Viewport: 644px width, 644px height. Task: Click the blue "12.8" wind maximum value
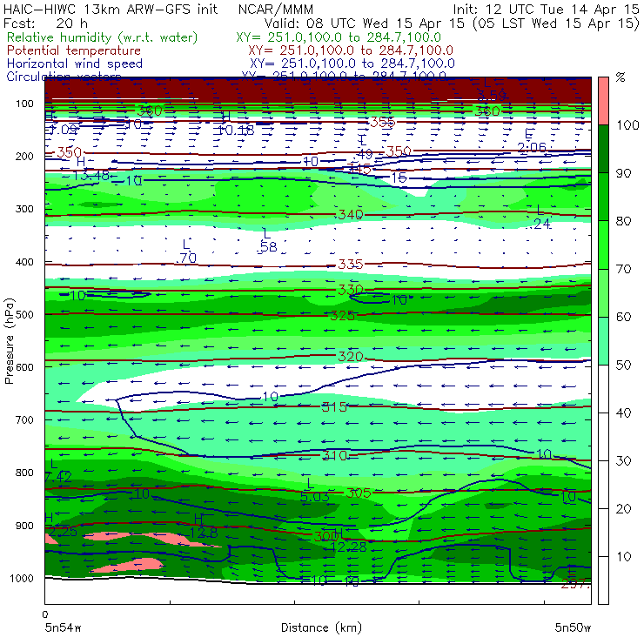[204, 533]
